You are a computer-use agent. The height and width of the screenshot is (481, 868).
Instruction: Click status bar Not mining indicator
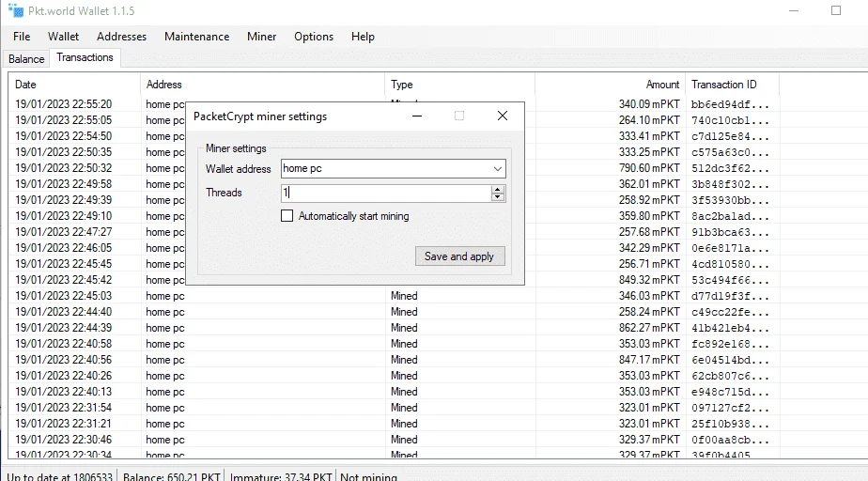[368, 476]
